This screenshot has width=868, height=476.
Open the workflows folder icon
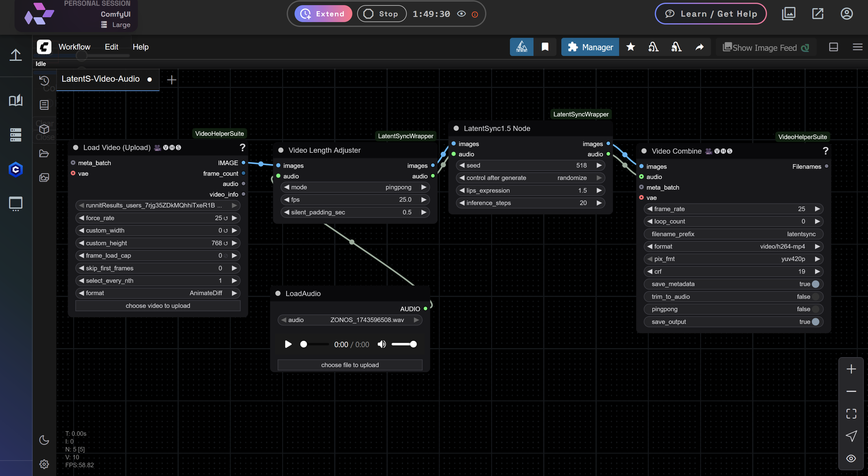click(x=44, y=153)
